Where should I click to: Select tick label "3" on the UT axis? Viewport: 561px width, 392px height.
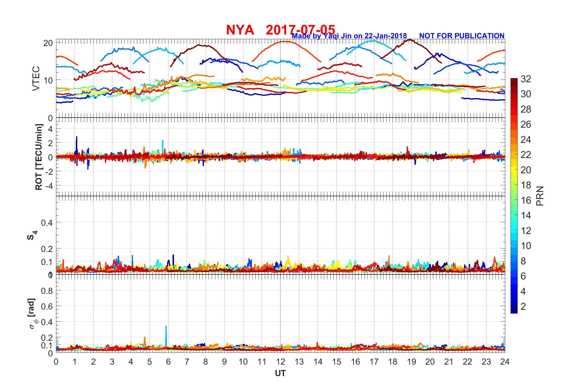(112, 362)
